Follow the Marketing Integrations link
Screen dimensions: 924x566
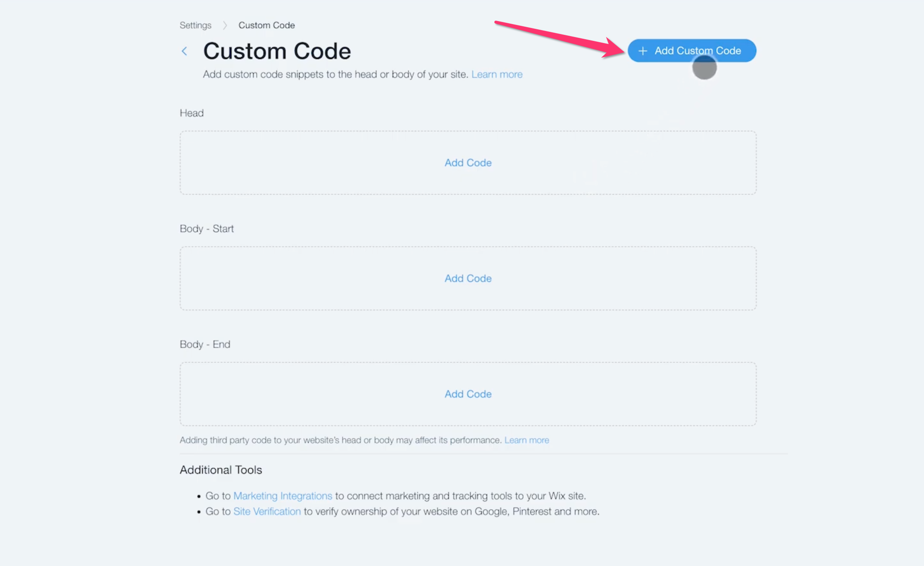coord(282,496)
